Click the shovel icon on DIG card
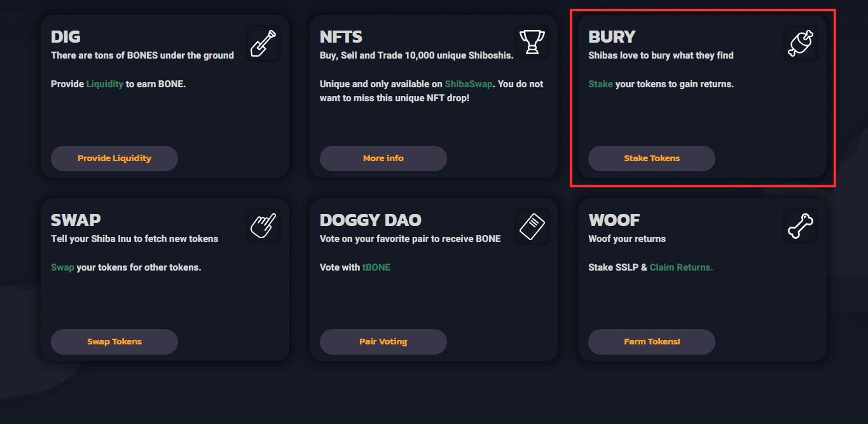 263,43
